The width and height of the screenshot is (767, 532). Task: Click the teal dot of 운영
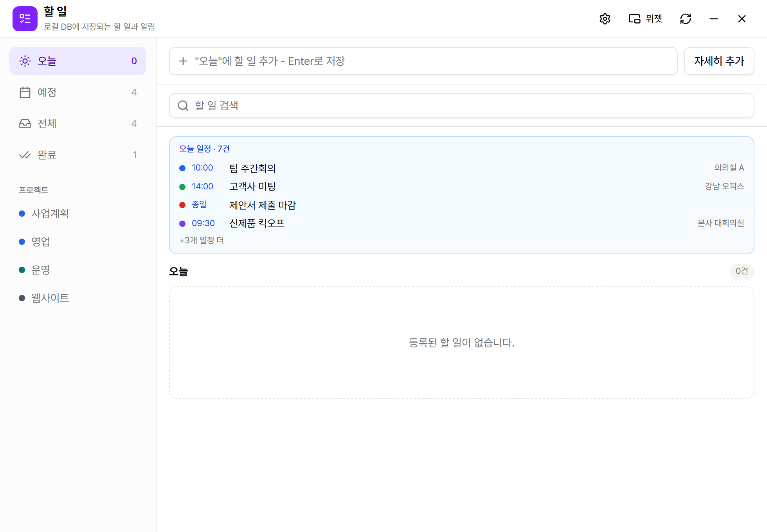[x=22, y=270]
